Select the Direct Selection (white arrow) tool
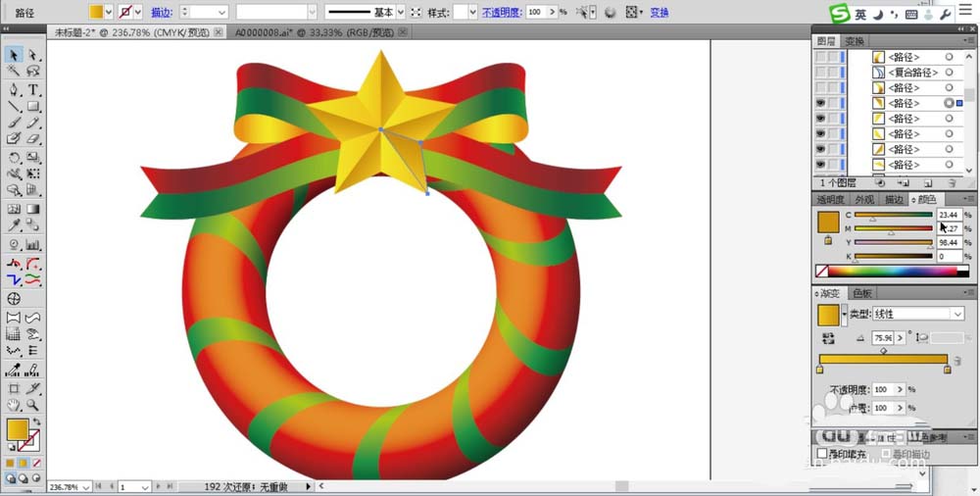 click(33, 56)
